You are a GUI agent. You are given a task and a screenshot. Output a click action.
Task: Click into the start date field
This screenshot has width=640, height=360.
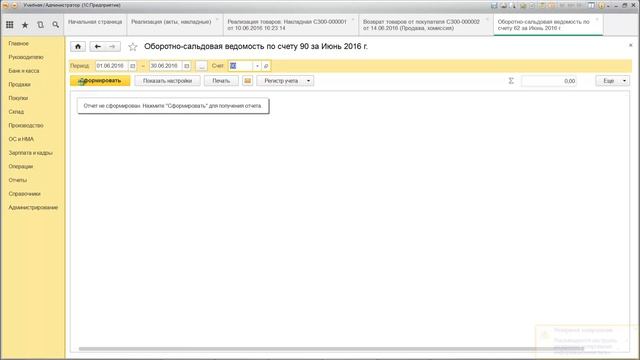point(112,66)
